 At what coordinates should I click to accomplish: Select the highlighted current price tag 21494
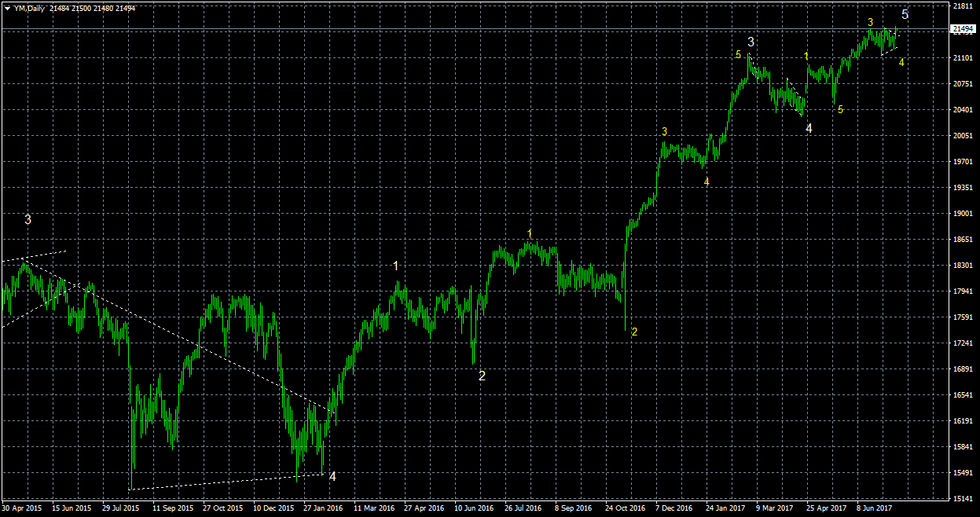point(962,30)
